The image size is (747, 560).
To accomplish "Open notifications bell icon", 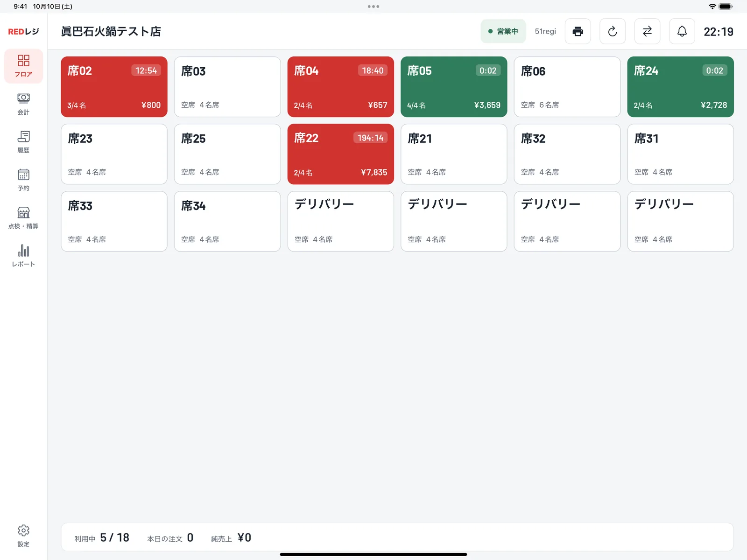I will (682, 31).
